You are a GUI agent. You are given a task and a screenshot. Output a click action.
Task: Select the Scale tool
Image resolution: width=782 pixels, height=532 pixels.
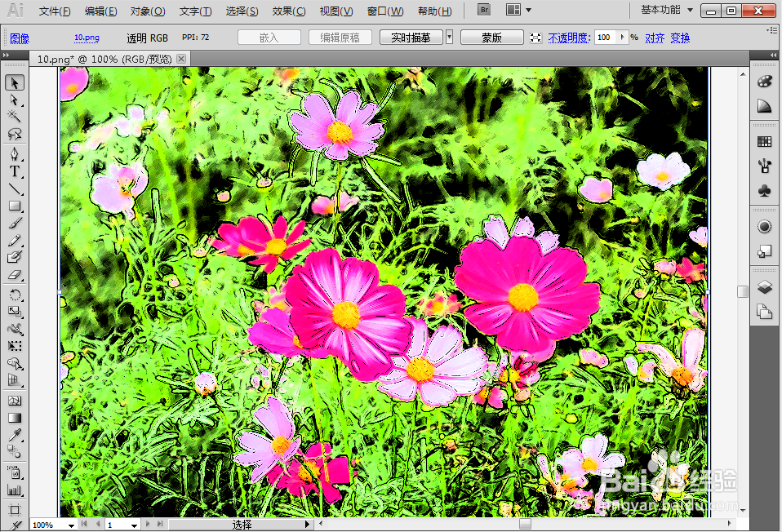pyautogui.click(x=15, y=312)
